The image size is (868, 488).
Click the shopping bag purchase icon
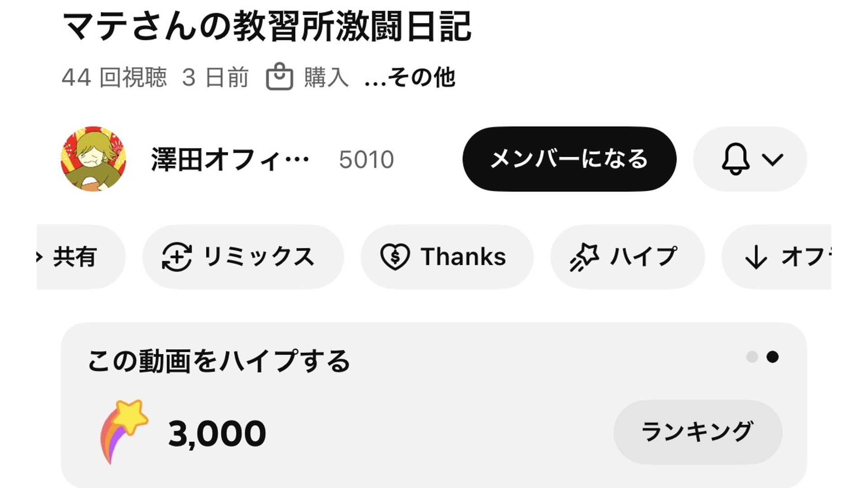tap(279, 77)
